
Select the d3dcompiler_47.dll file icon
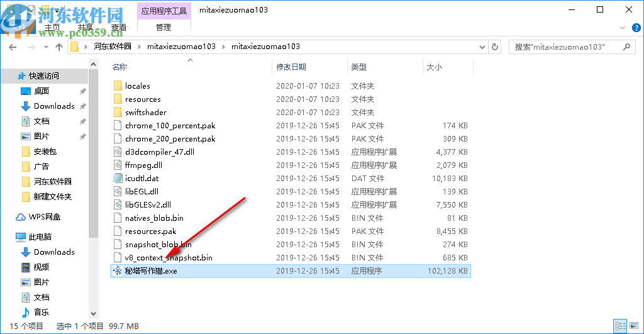coord(118,152)
